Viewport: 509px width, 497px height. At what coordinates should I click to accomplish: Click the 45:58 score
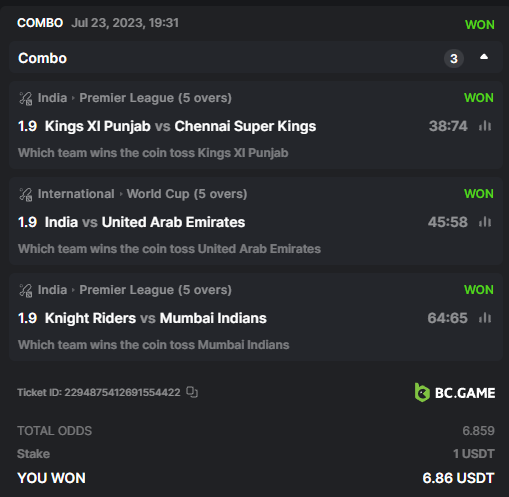tap(448, 222)
